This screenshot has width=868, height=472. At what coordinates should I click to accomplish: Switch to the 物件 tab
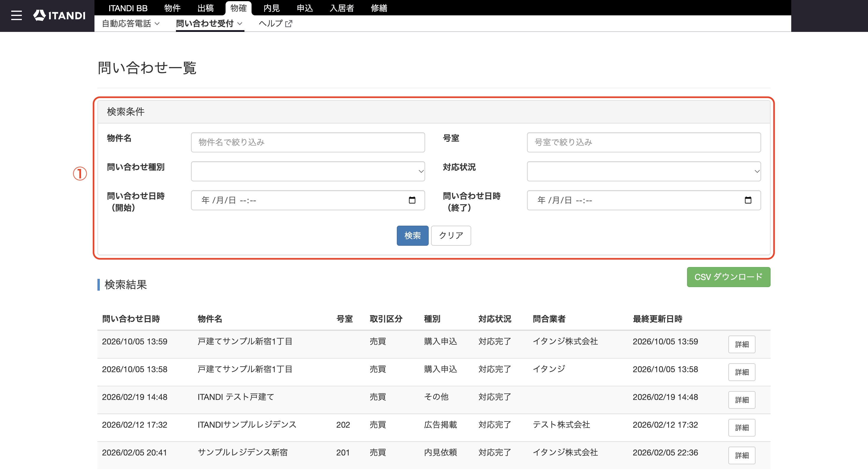[x=172, y=8]
